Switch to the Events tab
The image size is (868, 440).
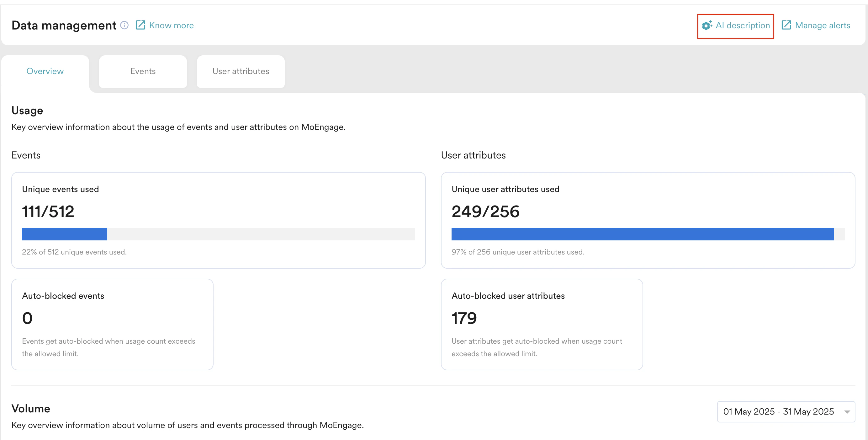143,71
